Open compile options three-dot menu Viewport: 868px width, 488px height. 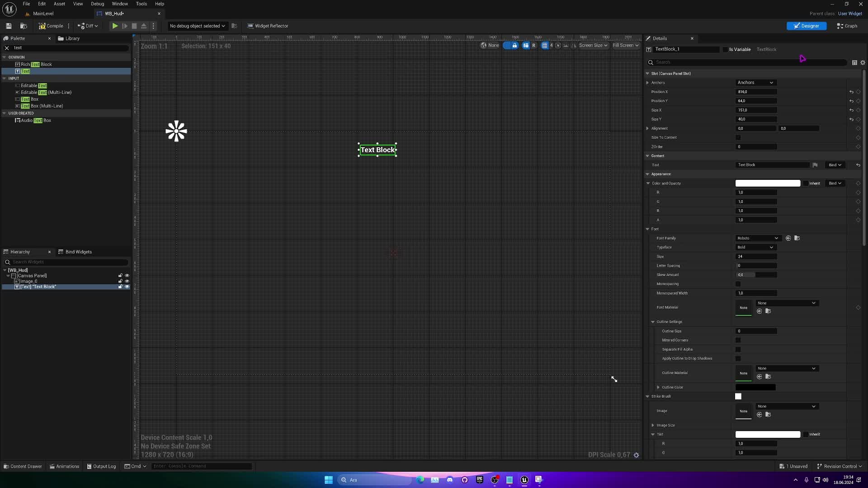tap(69, 26)
